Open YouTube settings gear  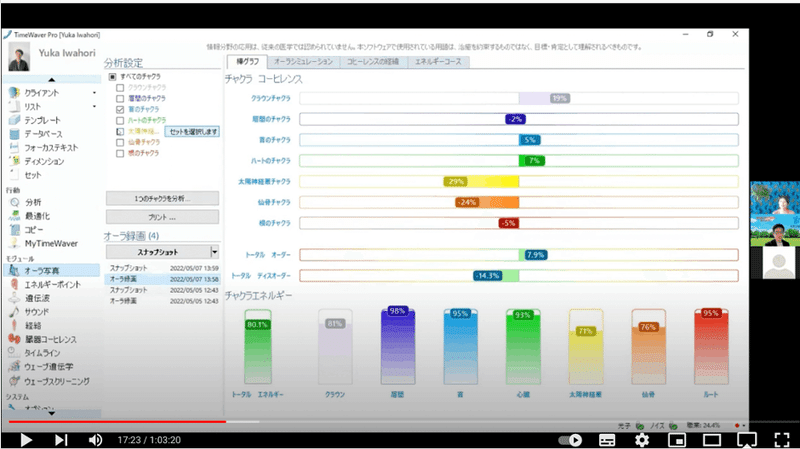coord(642,440)
